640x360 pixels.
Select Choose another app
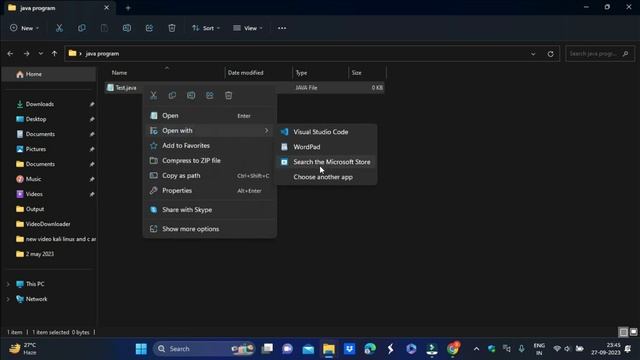(x=327, y=177)
